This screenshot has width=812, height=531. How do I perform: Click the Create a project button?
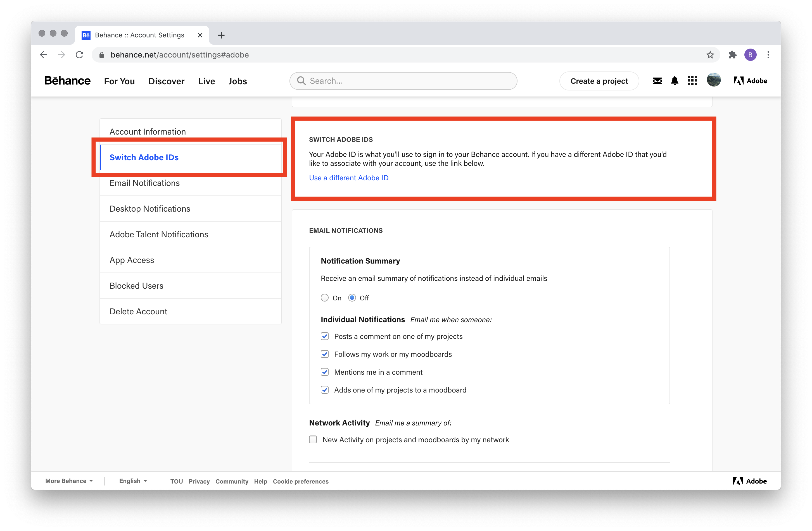pyautogui.click(x=599, y=81)
